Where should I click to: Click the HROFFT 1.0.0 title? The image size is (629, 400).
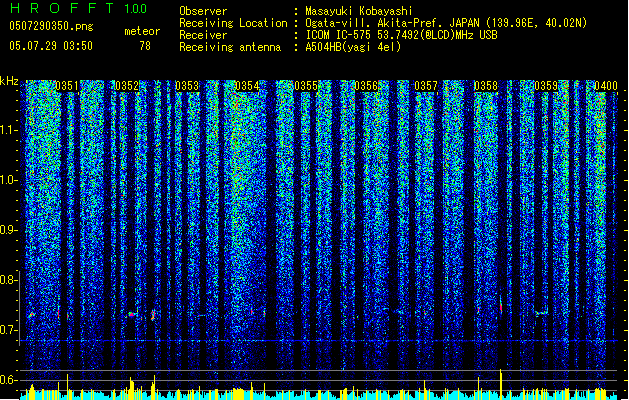(x=78, y=8)
